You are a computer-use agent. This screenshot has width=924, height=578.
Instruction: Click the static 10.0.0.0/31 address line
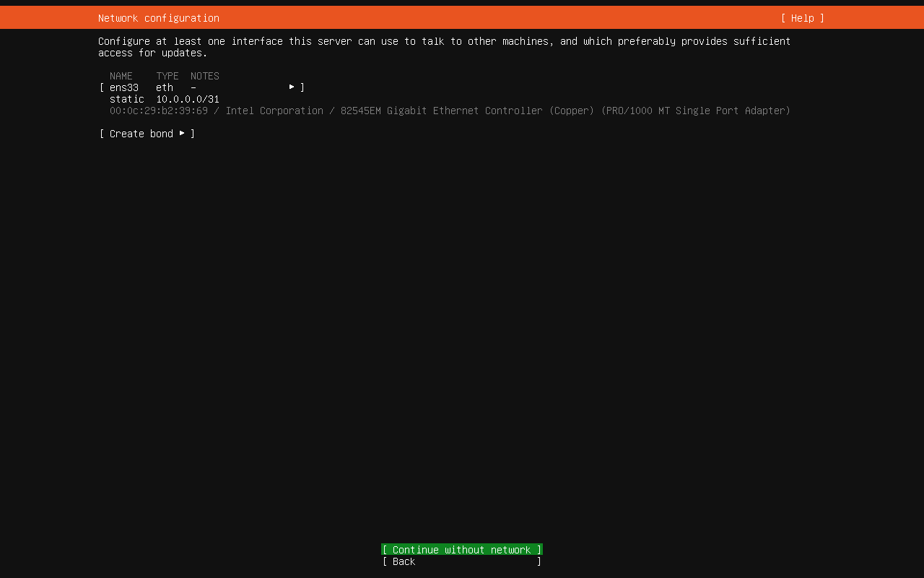pos(165,99)
